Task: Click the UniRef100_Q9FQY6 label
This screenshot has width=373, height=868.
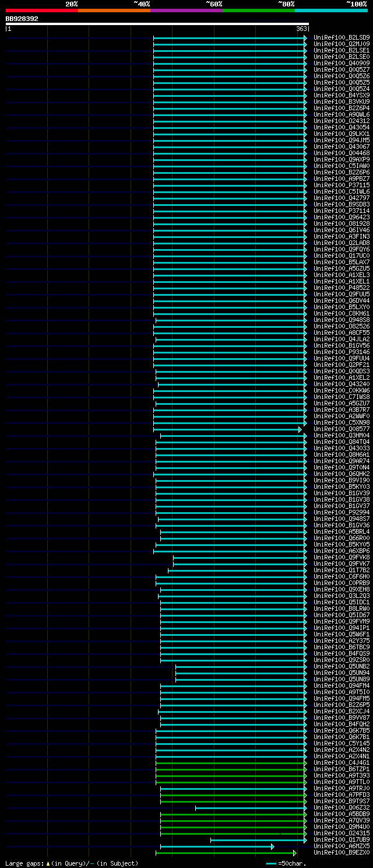Action: click(342, 249)
